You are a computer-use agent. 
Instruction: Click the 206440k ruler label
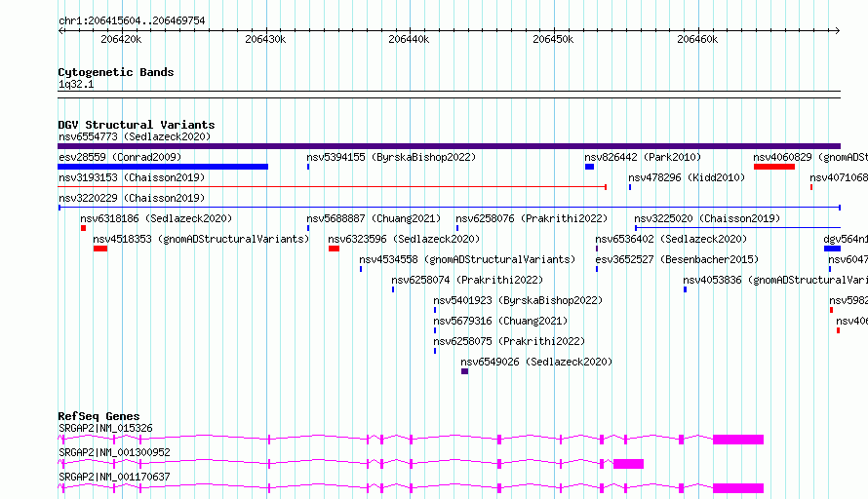pyautogui.click(x=409, y=39)
